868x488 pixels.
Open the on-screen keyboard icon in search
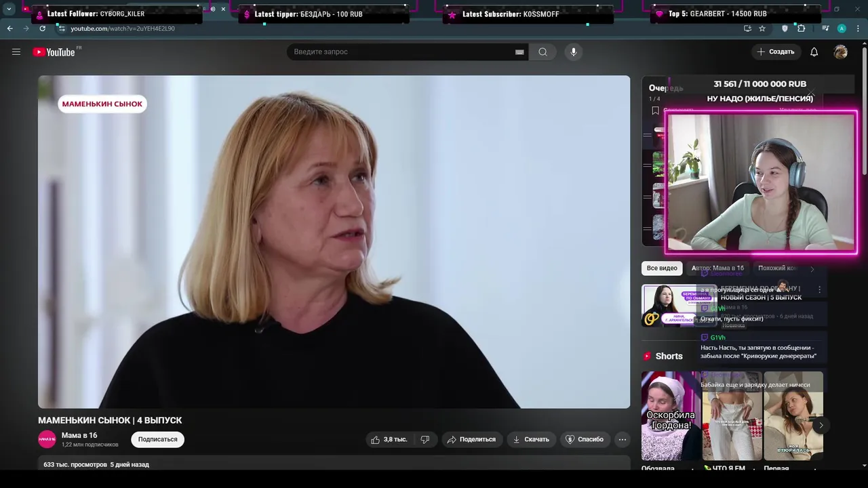tap(519, 52)
